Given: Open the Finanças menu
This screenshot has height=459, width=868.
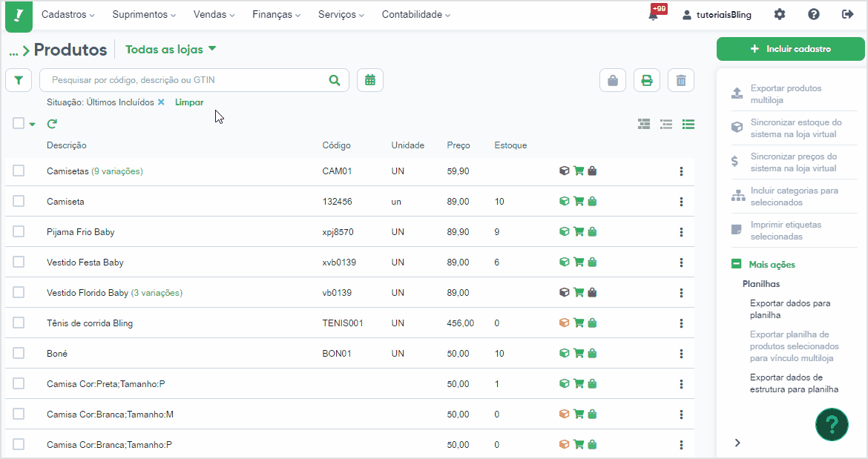Looking at the screenshot, I should [x=276, y=14].
